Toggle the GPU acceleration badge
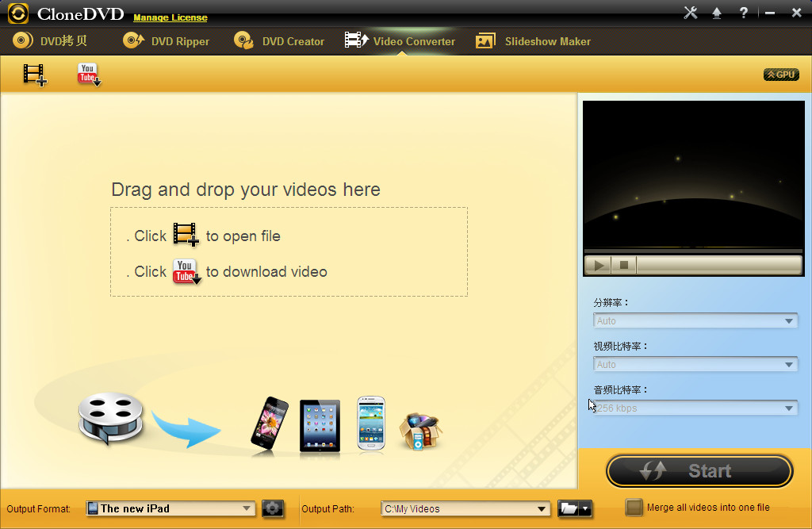 click(x=781, y=75)
